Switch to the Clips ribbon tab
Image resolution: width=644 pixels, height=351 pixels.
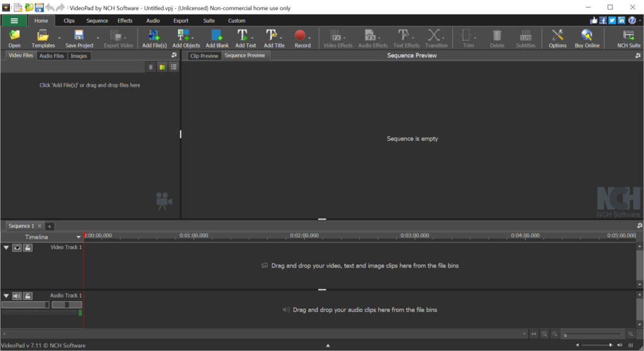(x=69, y=21)
